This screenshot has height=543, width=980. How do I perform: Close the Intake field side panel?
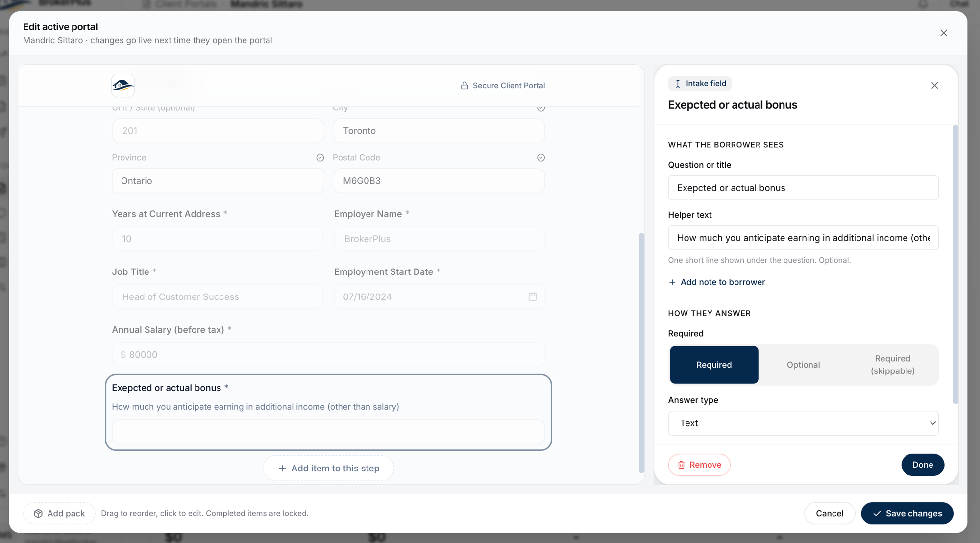tap(934, 85)
